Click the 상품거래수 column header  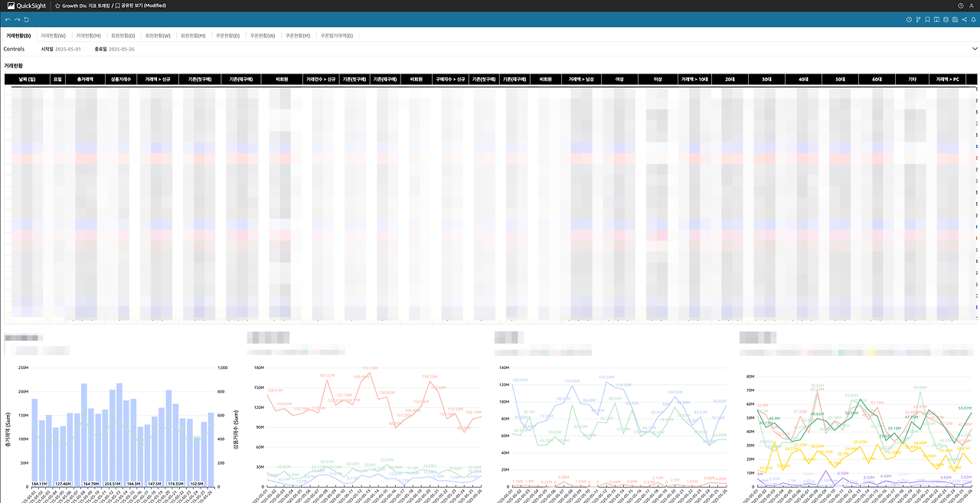coord(120,79)
